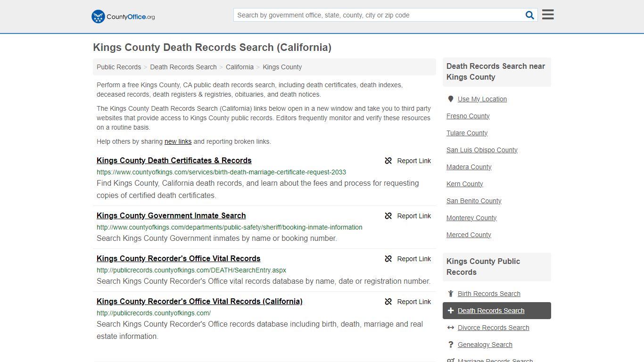644x362 pixels.
Task: Click the arrows icon beside Divorce Records Search
Action: click(x=451, y=328)
